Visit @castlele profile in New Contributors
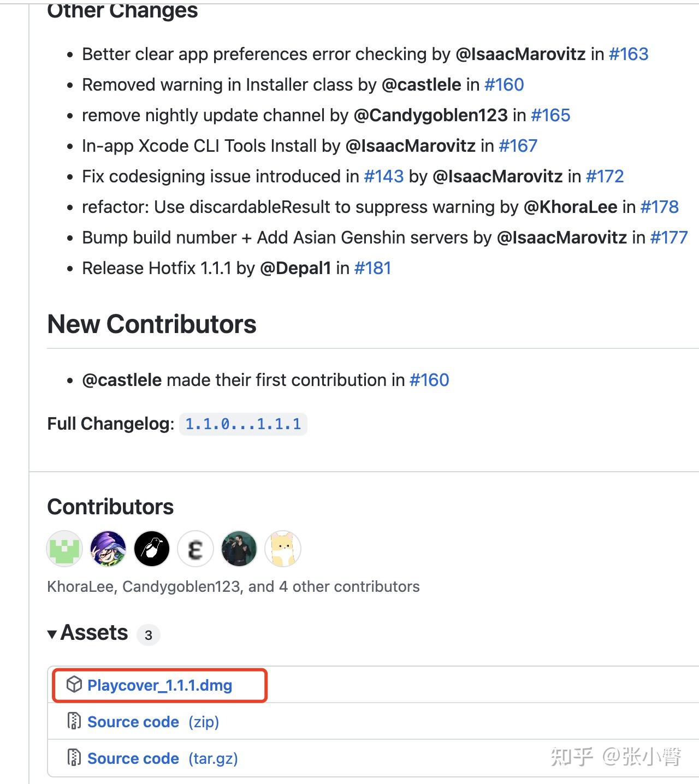The height and width of the screenshot is (784, 699). point(122,380)
